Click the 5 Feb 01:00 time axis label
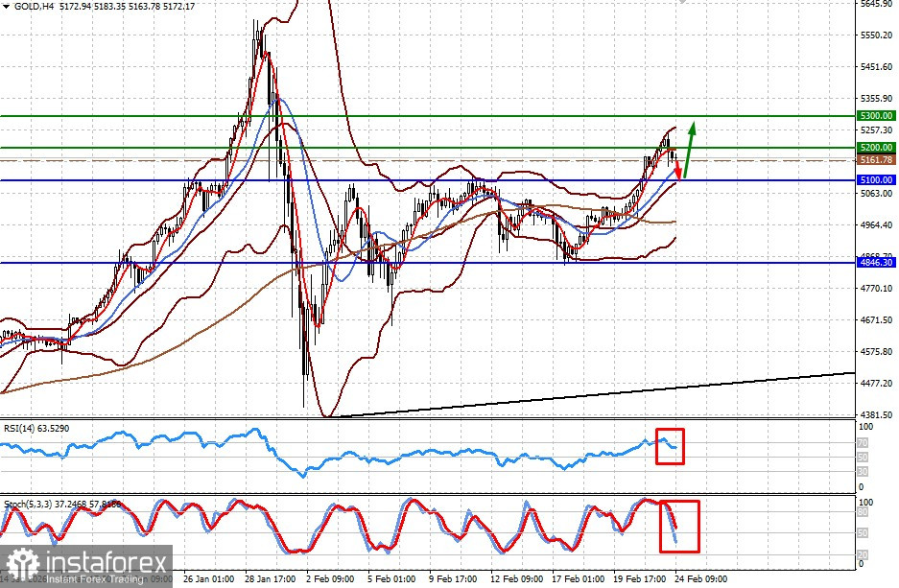This screenshot has width=899, height=588. [392, 578]
